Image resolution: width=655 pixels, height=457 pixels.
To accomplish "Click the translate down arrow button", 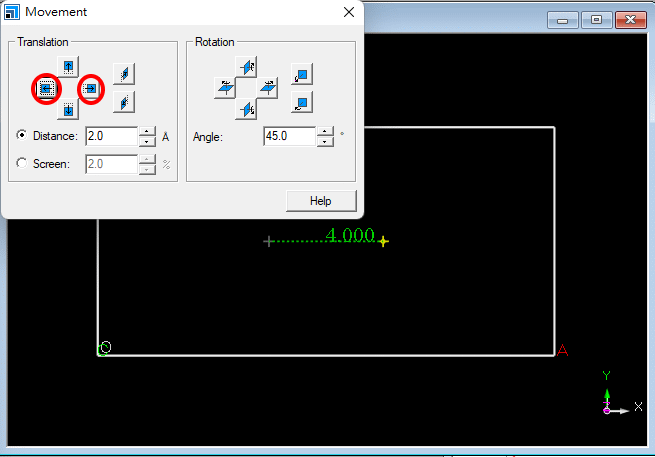I will click(x=68, y=110).
